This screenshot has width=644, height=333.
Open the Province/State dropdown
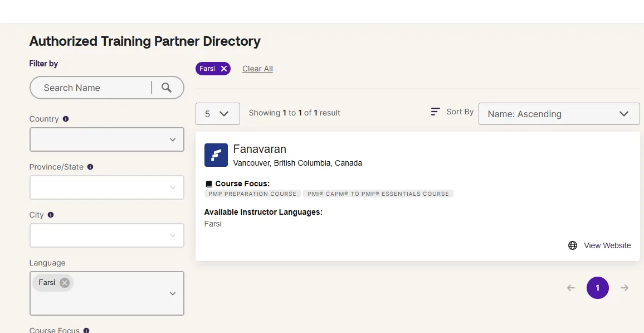(107, 187)
